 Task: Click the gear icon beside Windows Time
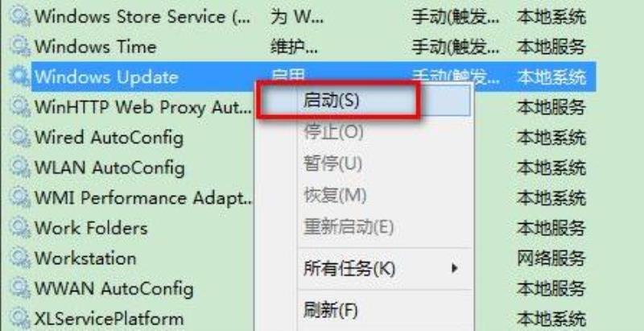coord(19,46)
